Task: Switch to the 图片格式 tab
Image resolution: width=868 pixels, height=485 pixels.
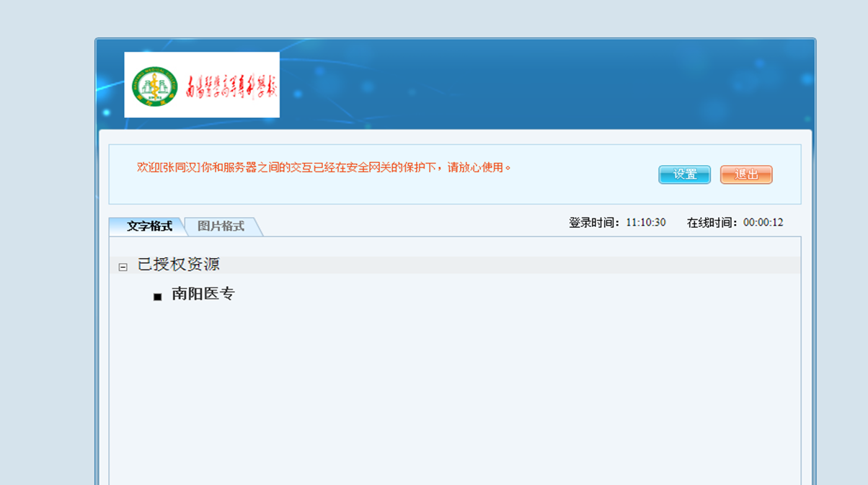Action: (x=222, y=226)
